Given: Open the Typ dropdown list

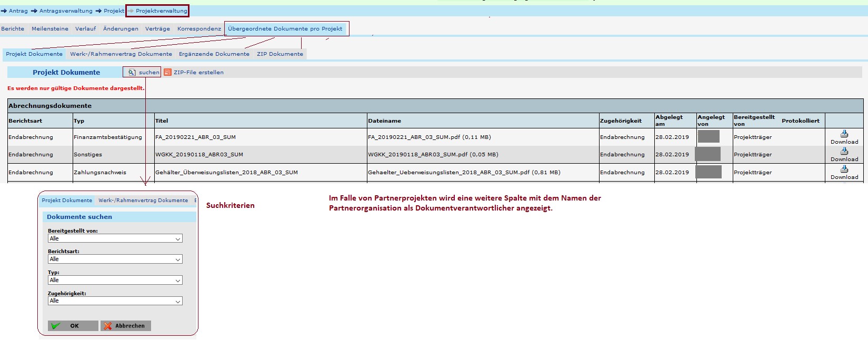Looking at the screenshot, I should (x=115, y=281).
